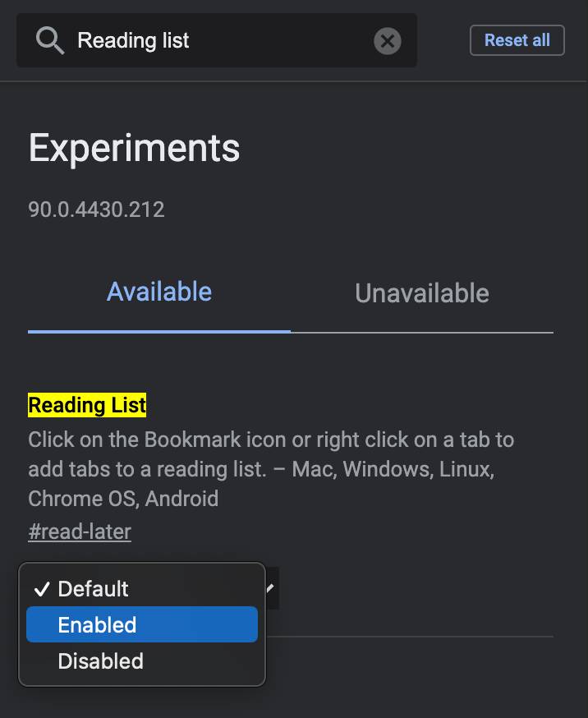Image resolution: width=588 pixels, height=718 pixels.
Task: Click the magnifying glass search icon
Action: click(50, 40)
